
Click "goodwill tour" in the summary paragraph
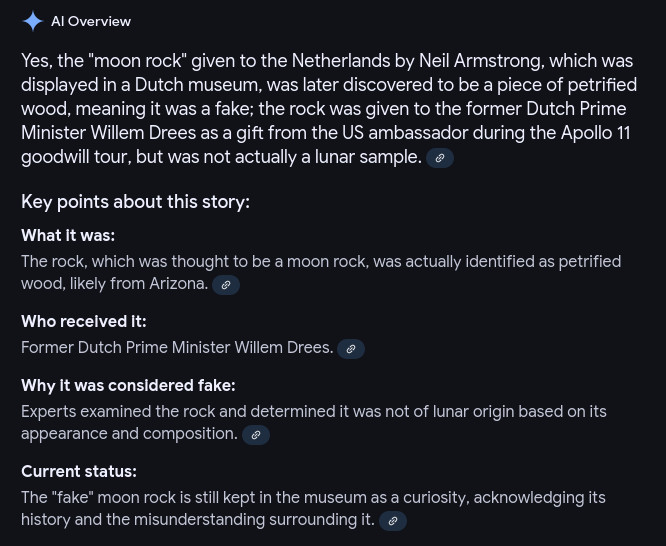tap(76, 157)
